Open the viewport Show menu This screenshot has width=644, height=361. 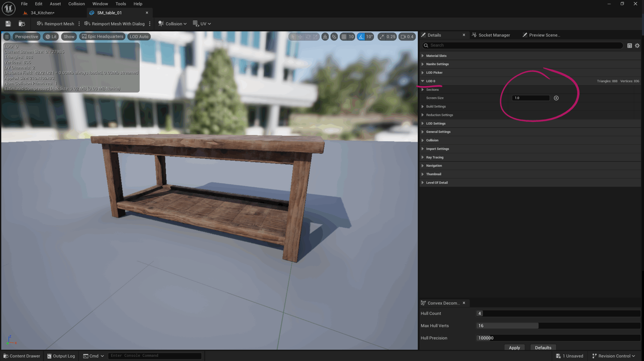click(69, 37)
